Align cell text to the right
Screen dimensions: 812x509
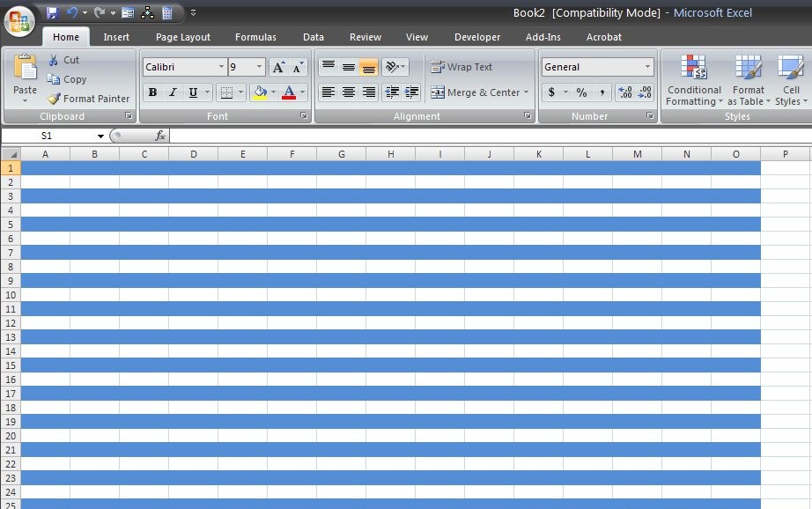point(369,92)
